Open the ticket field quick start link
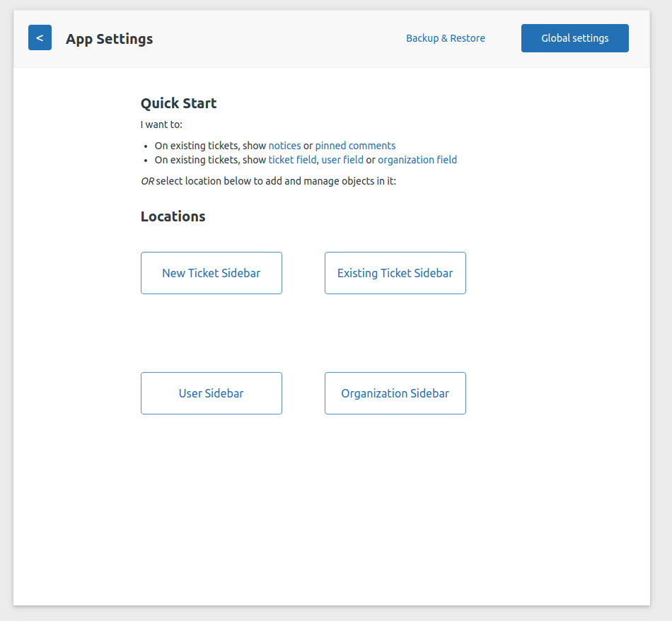Viewport: 672px width, 621px height. [292, 160]
